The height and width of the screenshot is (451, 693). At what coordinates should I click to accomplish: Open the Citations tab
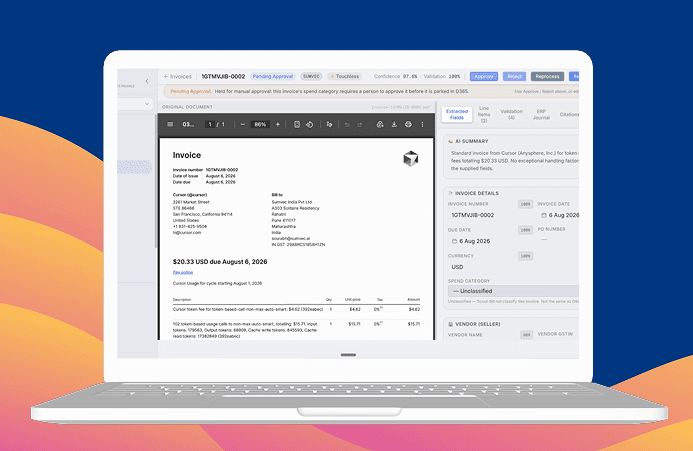pos(569,114)
